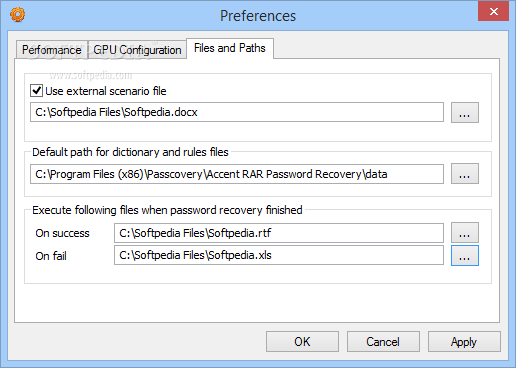Browse for the external scenario file
The width and height of the screenshot is (516, 368).
(465, 113)
